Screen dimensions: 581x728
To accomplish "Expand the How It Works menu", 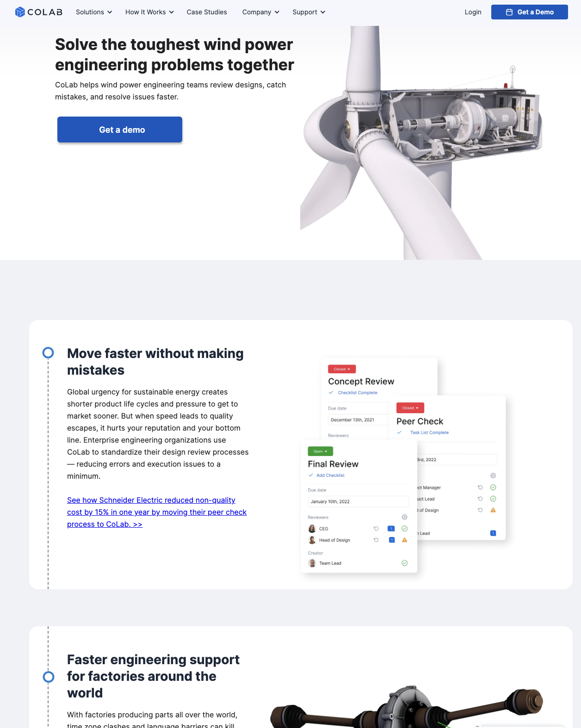I will [x=149, y=12].
